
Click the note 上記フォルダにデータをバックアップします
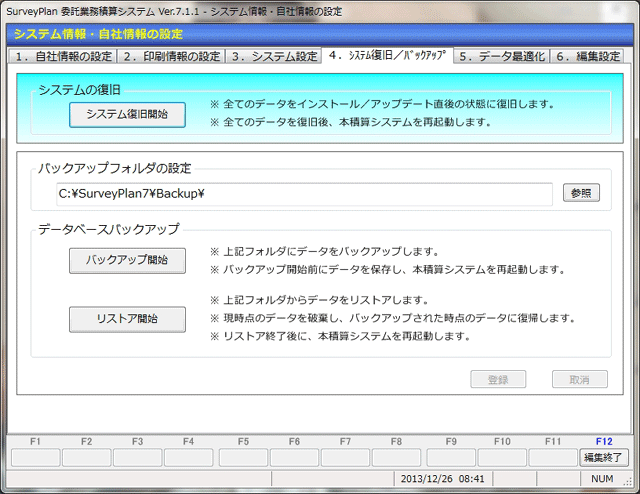325,251
